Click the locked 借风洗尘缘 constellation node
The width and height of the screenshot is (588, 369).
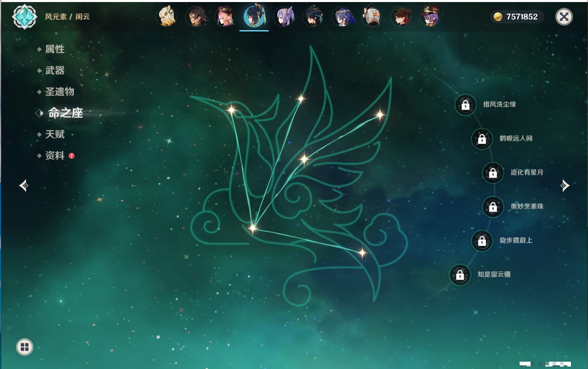pyautogui.click(x=465, y=105)
